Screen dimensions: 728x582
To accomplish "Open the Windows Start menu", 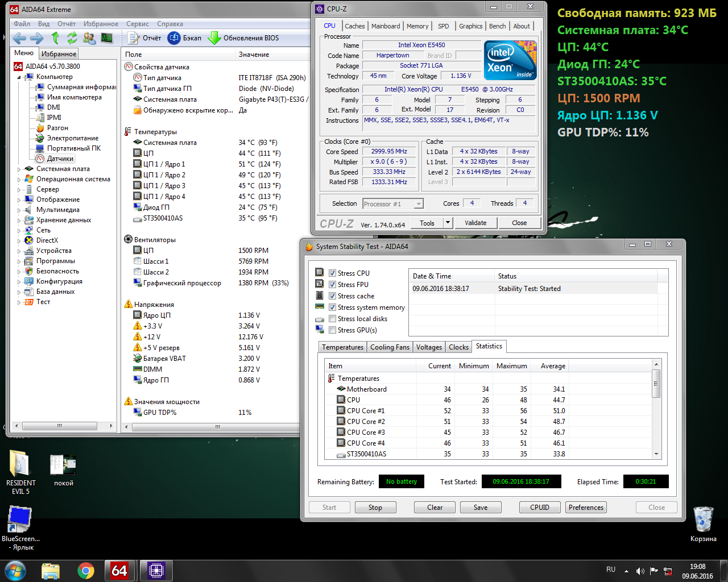I will (15, 570).
